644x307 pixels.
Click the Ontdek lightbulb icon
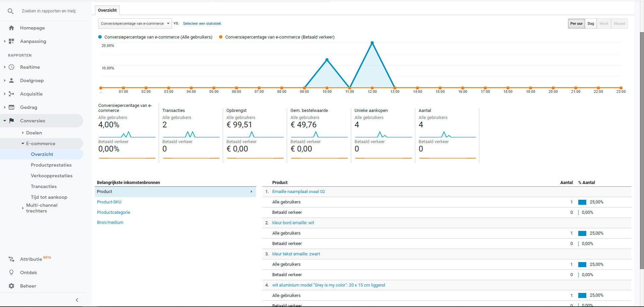tap(11, 272)
